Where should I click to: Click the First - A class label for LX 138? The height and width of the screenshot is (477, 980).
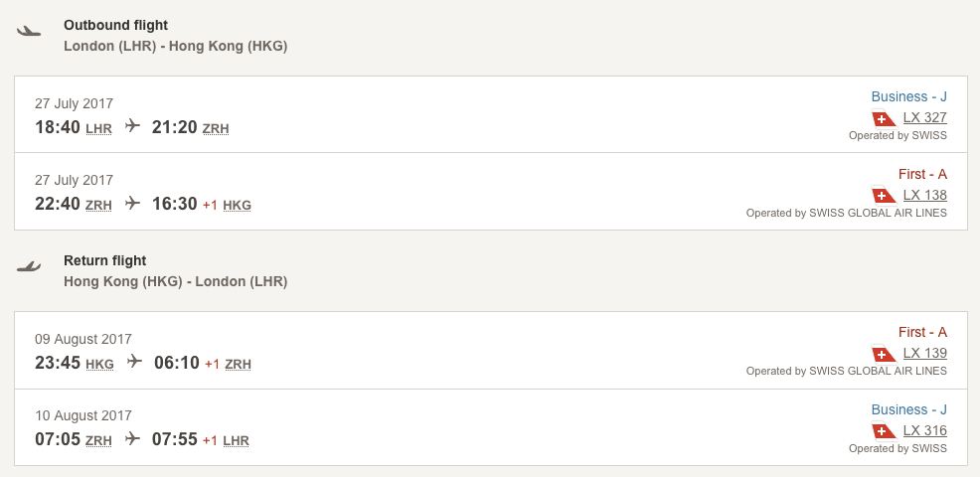tap(922, 175)
